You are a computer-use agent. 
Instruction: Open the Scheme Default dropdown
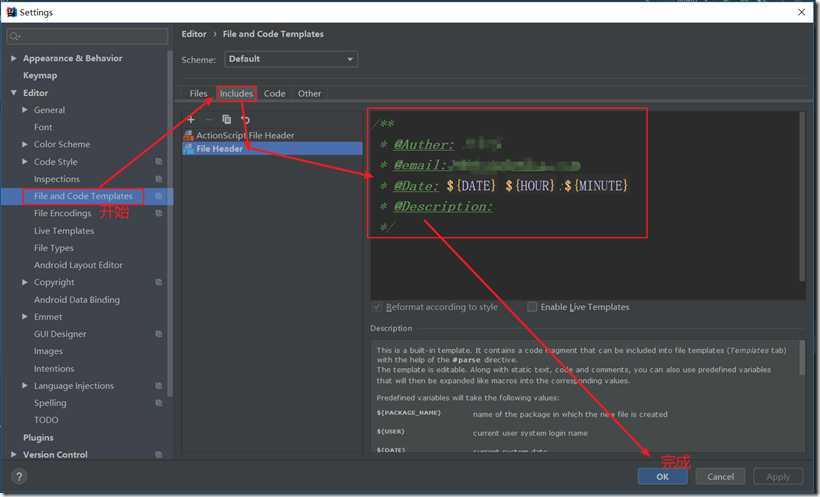[291, 59]
